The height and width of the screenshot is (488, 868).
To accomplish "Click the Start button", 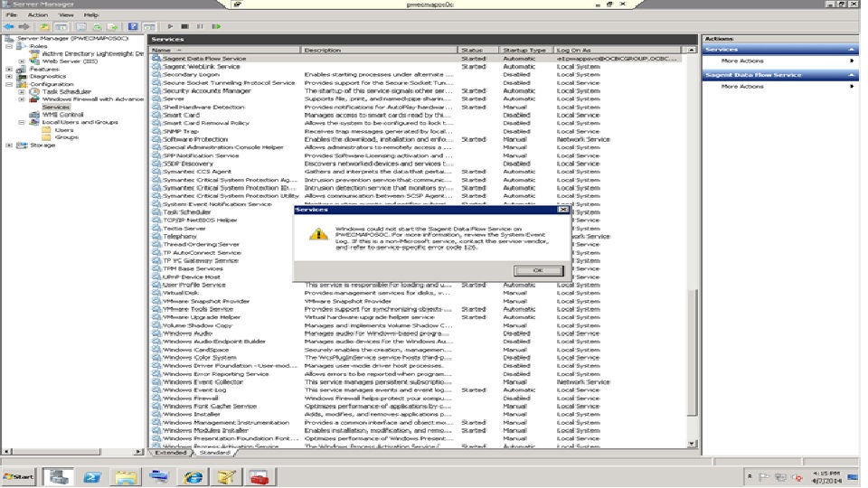I will 18,476.
